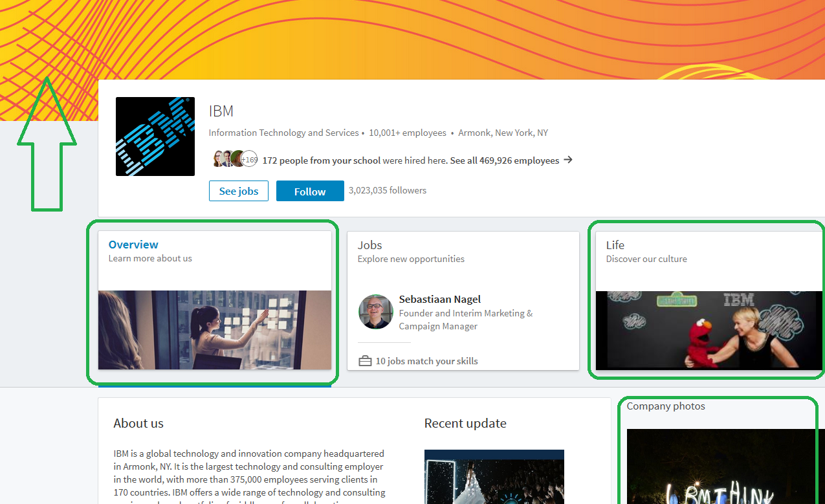Switch to the Jobs tab

[370, 245]
